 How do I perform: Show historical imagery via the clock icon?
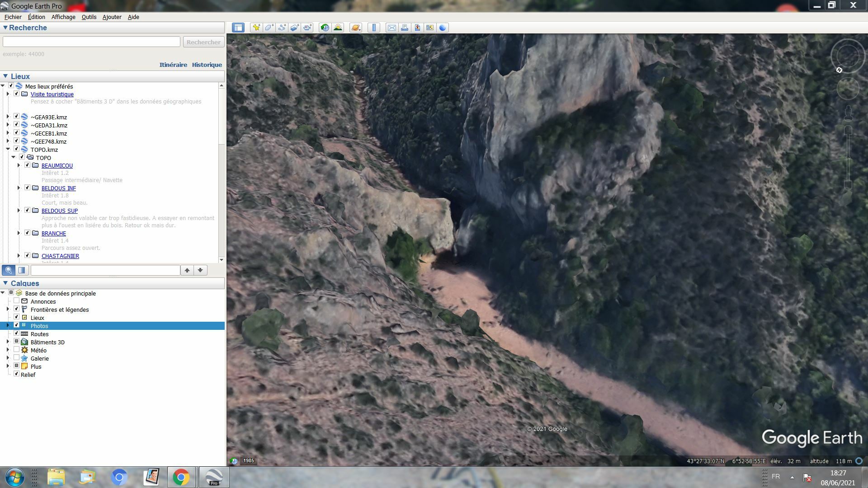pyautogui.click(x=325, y=28)
